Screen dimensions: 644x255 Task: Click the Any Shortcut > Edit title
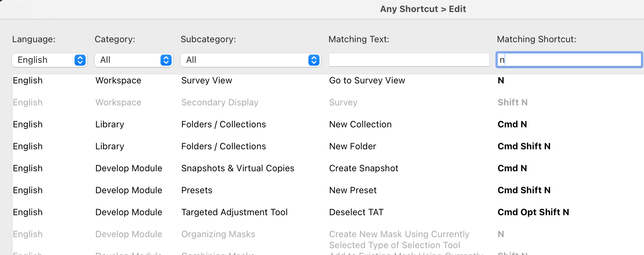coord(423,9)
